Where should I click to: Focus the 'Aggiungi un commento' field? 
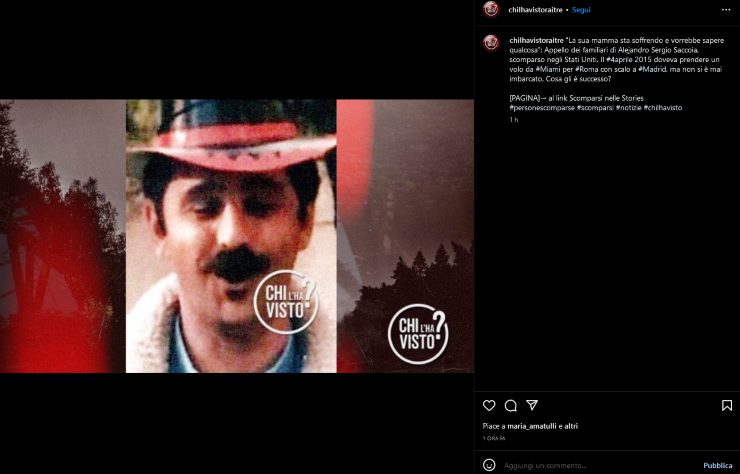599,466
